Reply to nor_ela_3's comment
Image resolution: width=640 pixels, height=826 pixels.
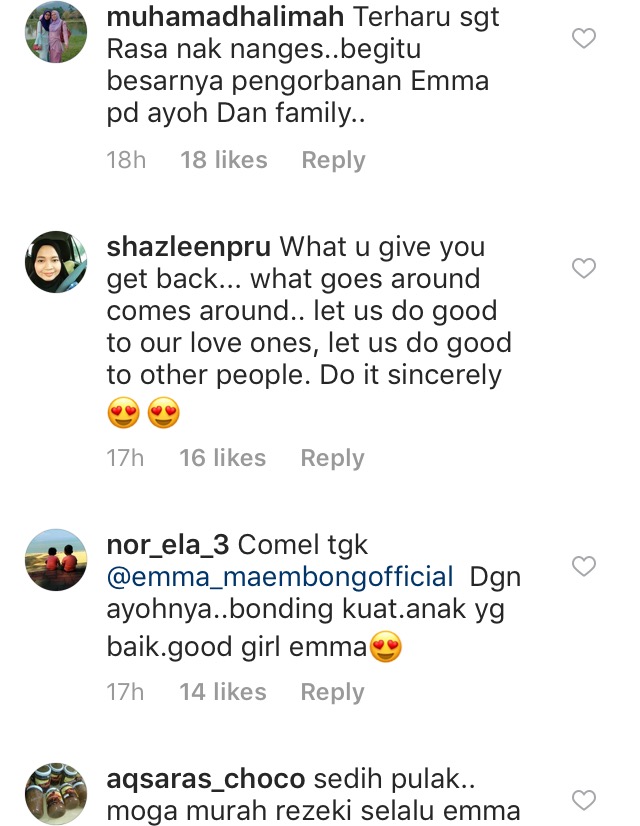click(333, 692)
